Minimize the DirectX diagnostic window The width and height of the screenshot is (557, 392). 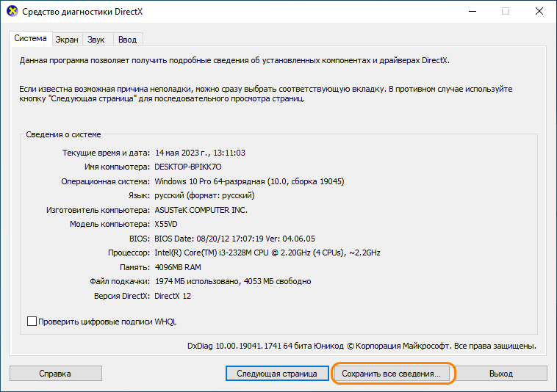(472, 11)
